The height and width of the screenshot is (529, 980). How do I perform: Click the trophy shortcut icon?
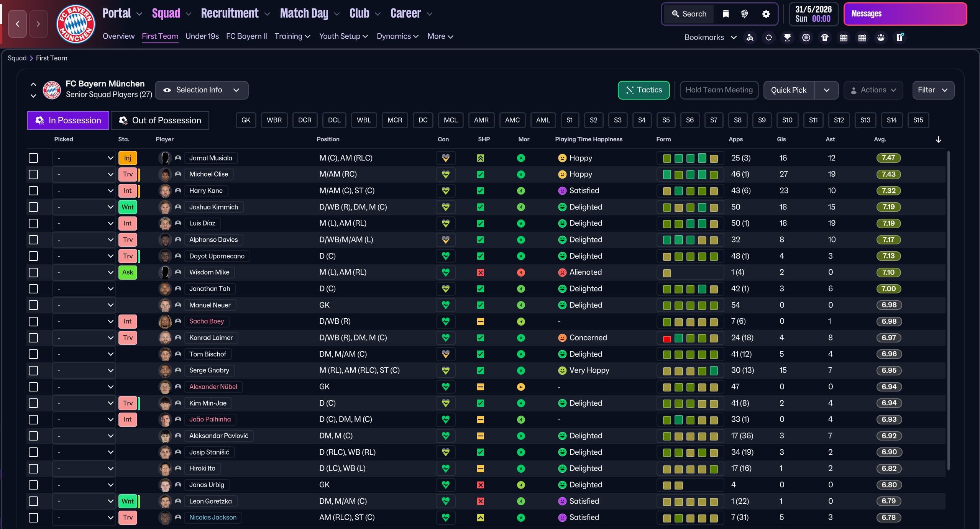[787, 37]
